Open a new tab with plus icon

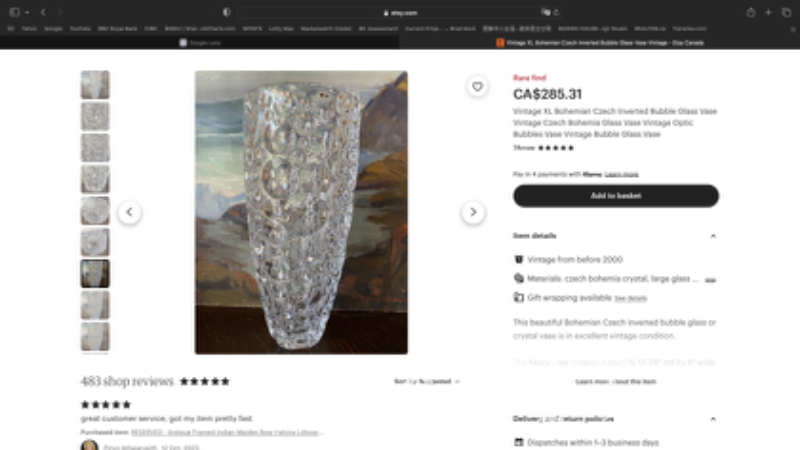[x=768, y=12]
